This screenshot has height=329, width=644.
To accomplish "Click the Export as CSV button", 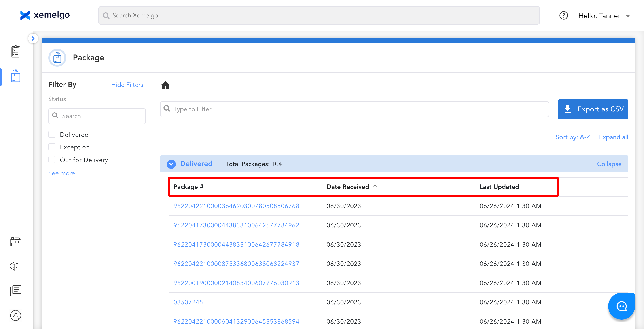I will [593, 109].
